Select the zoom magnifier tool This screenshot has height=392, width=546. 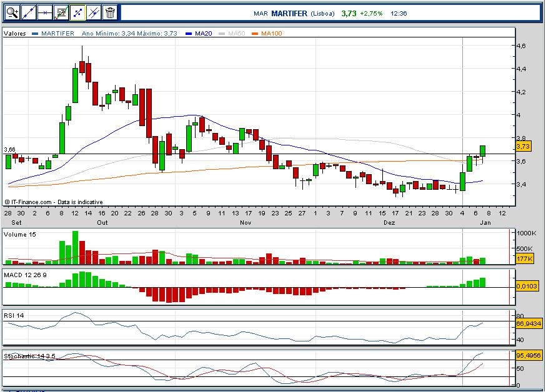pyautogui.click(x=12, y=13)
